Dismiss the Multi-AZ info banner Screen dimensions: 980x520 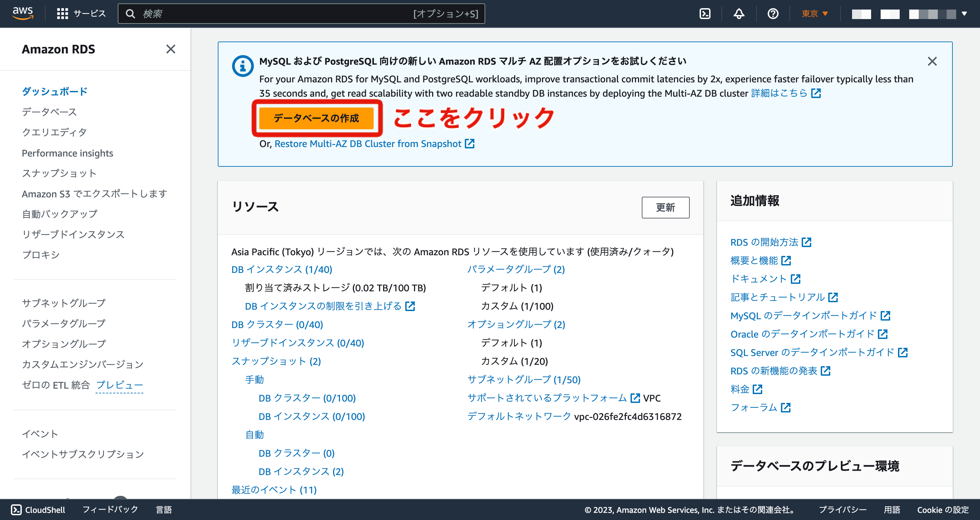click(x=932, y=61)
